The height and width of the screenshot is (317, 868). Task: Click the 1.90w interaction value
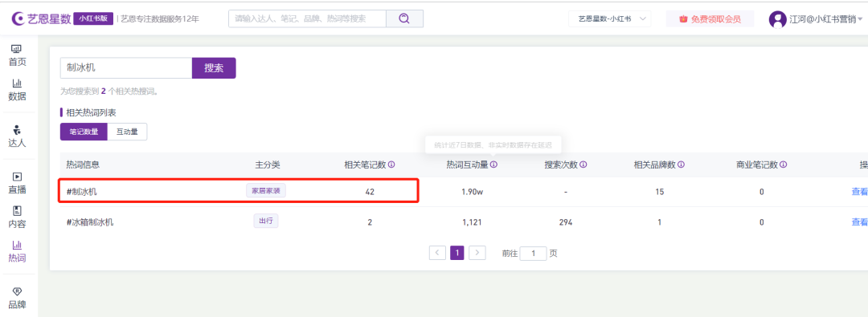coord(473,192)
